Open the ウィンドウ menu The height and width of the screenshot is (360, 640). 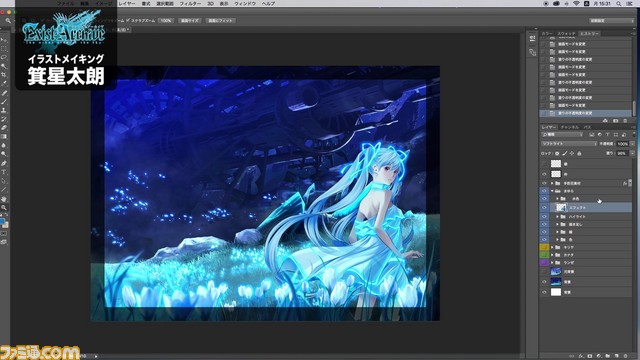click(244, 3)
